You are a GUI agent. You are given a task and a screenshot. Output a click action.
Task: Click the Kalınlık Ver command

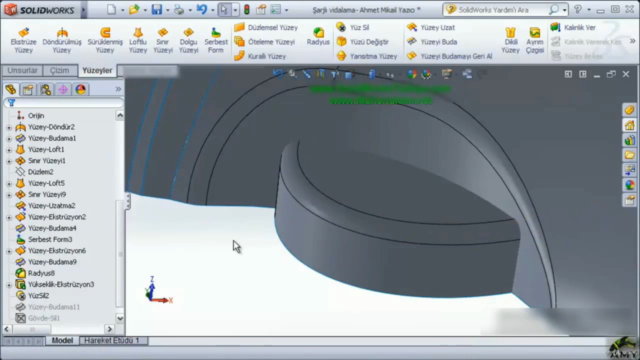pos(573,27)
